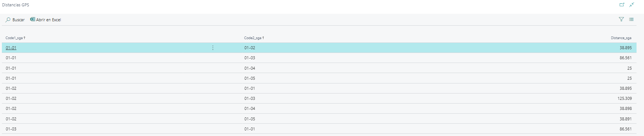Image resolution: width=644 pixels, height=136 pixels.
Task: Click distance 25 for 01-01 to 01-05
Action: (629, 78)
